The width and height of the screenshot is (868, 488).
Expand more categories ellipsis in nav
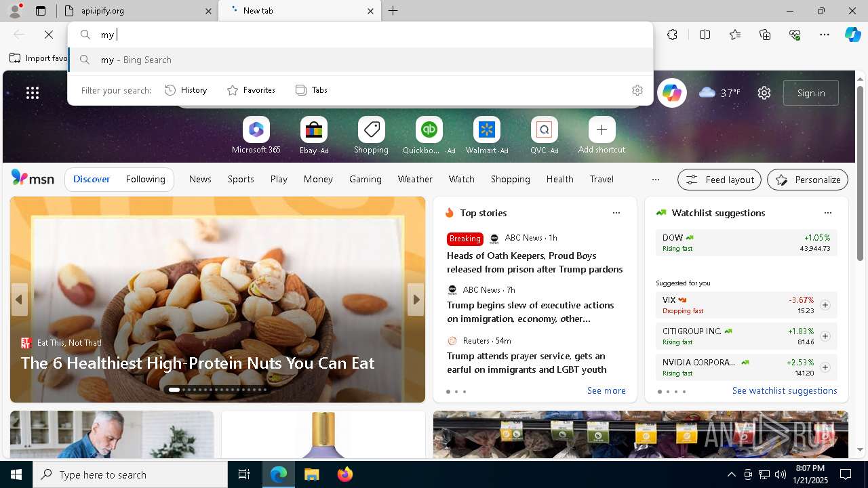pos(655,180)
